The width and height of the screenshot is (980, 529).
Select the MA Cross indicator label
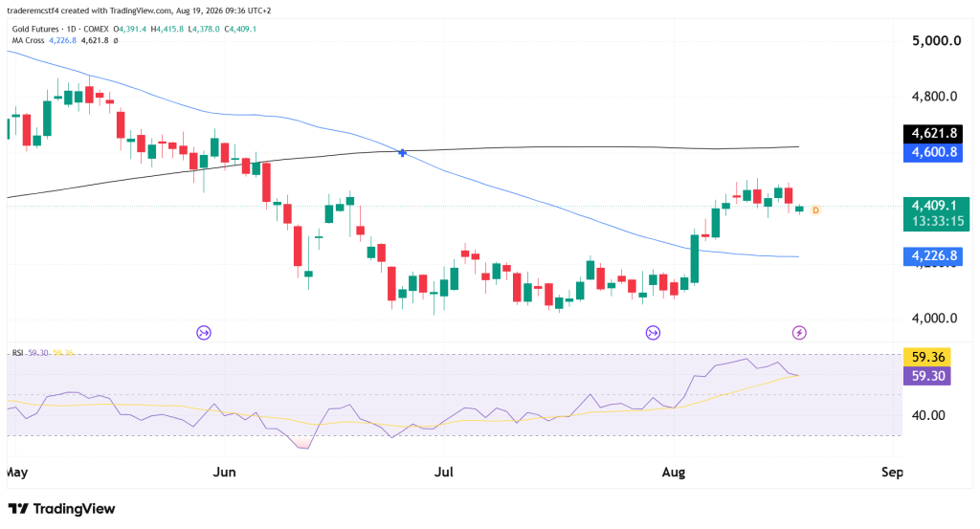coord(28,40)
